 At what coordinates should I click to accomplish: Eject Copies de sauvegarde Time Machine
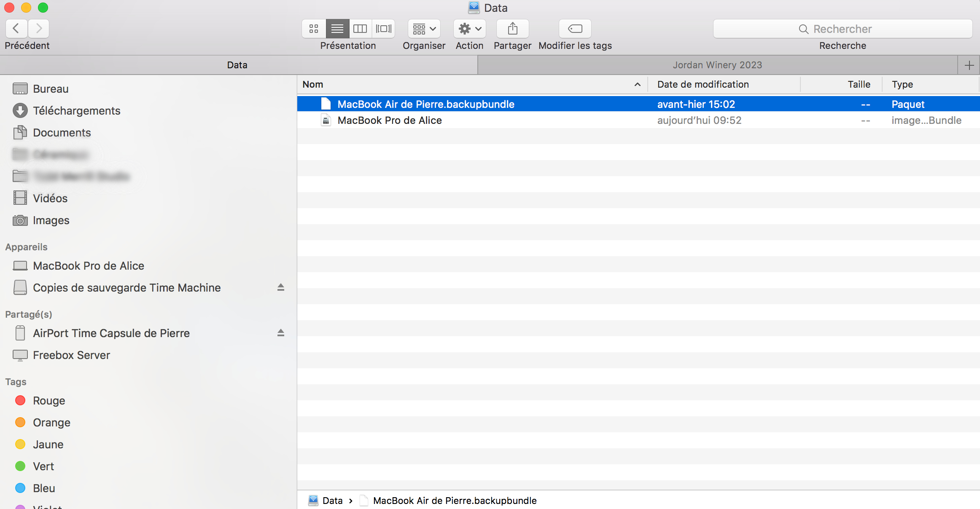pos(281,287)
